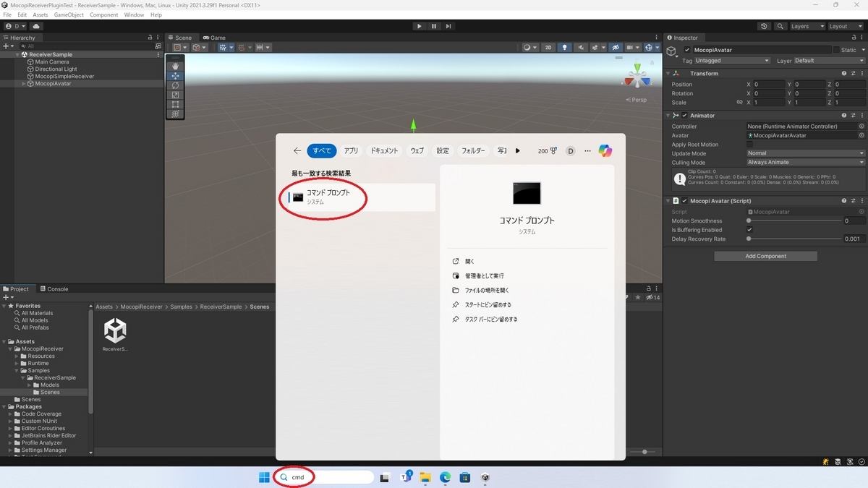Click the Inspector lock icon

[852, 38]
